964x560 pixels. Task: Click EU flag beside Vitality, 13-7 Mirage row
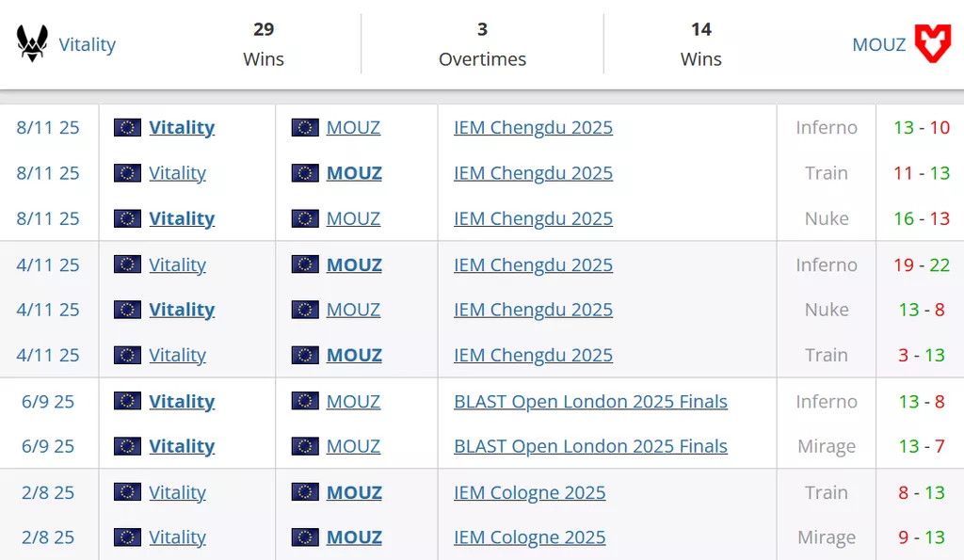point(127,446)
